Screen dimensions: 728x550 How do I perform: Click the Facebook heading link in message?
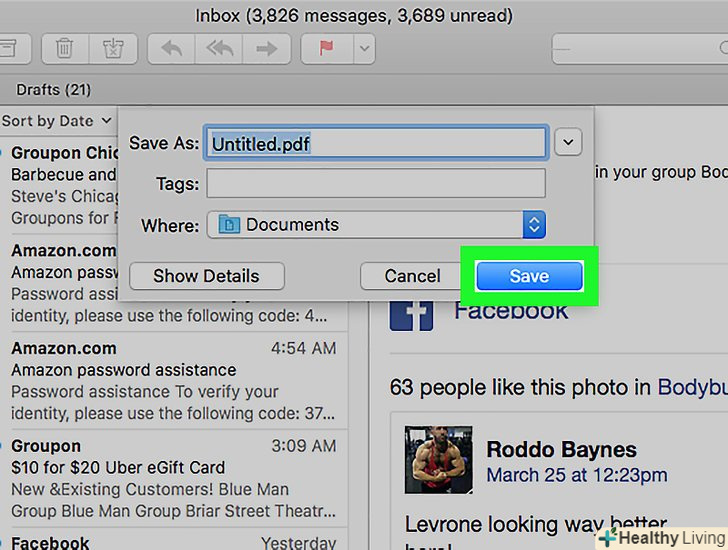pos(511,311)
